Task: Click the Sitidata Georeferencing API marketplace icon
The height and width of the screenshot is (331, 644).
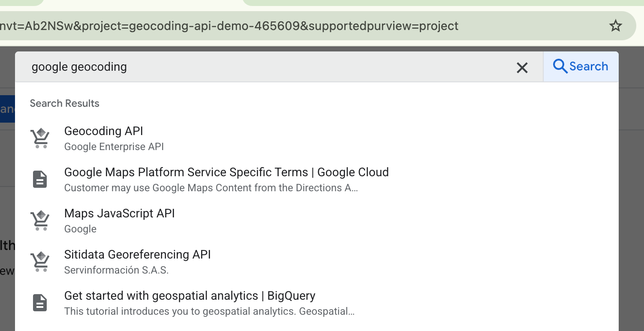Action: 39,261
